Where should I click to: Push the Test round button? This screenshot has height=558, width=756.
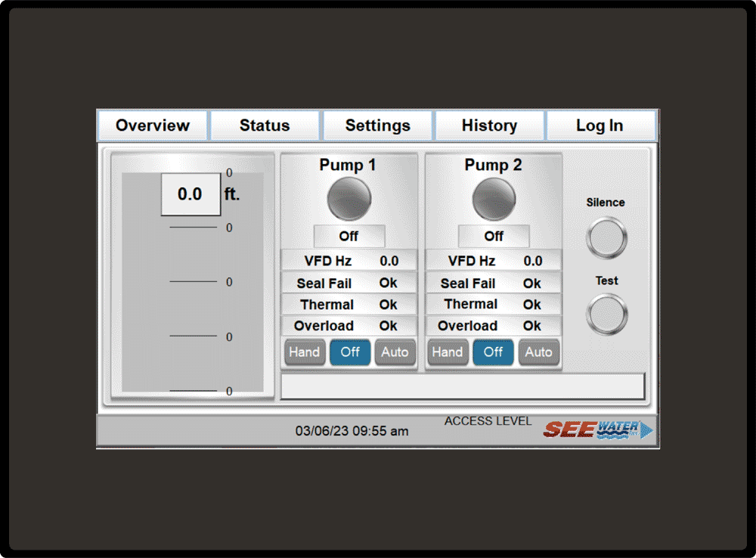coord(606,315)
